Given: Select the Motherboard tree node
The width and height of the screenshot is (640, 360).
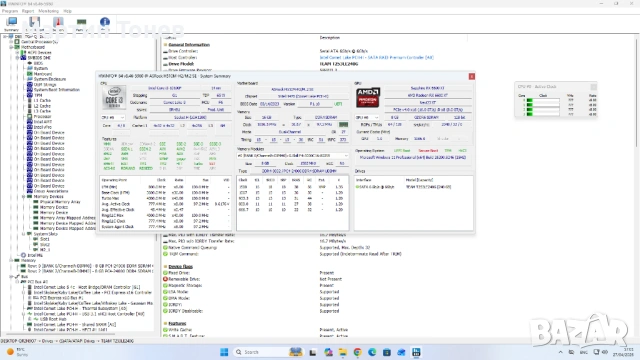Looking at the screenshot, I should 33,47.
